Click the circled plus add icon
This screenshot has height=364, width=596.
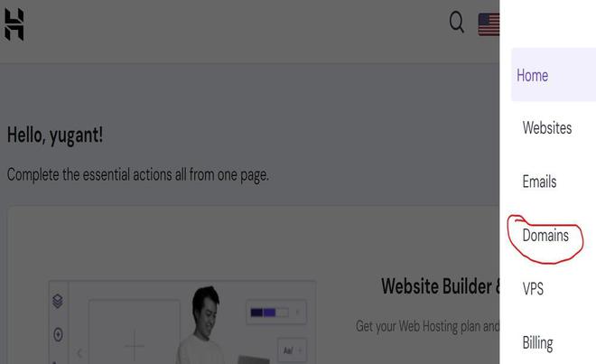(x=58, y=335)
